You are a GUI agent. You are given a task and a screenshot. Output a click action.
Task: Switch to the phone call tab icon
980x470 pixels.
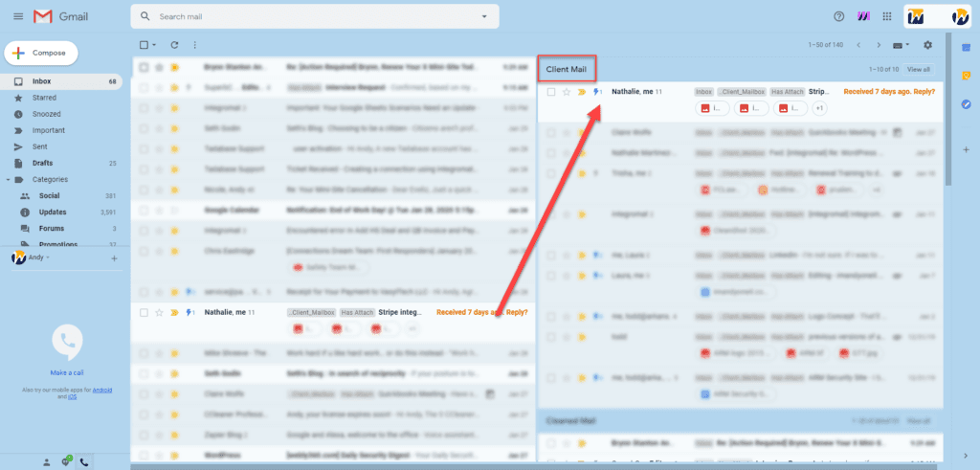point(84,462)
